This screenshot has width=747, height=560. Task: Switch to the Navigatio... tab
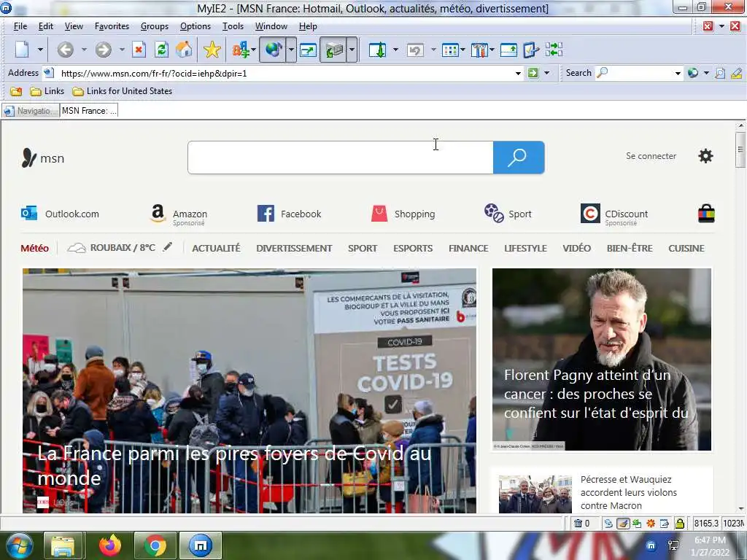click(x=31, y=111)
